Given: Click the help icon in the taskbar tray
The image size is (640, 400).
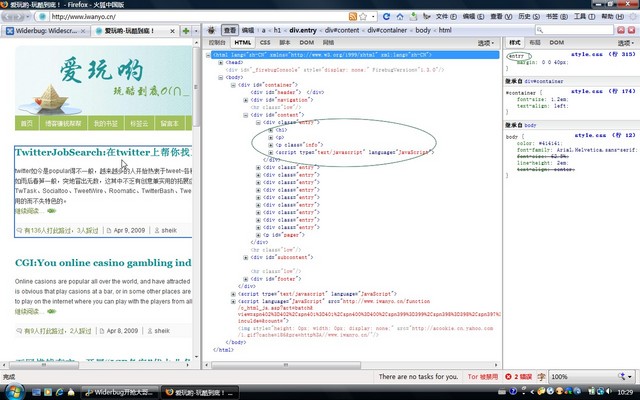Looking at the screenshot, I should 513,391.
